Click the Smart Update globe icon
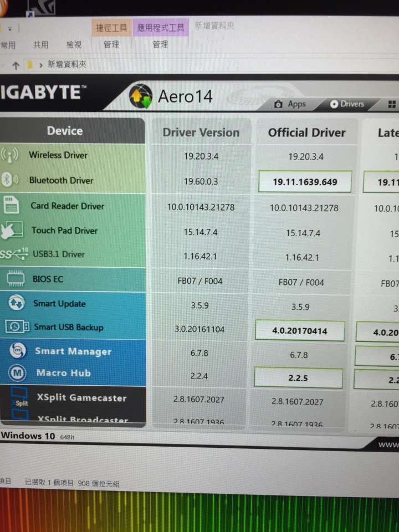This screenshot has height=532, width=399. 16,303
